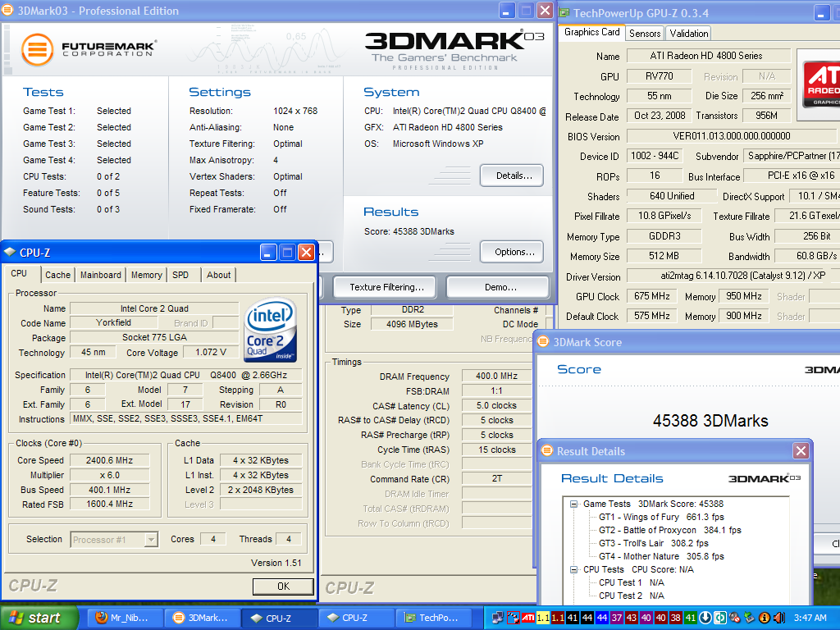Click the blue download arrow tray icon

[x=705, y=618]
